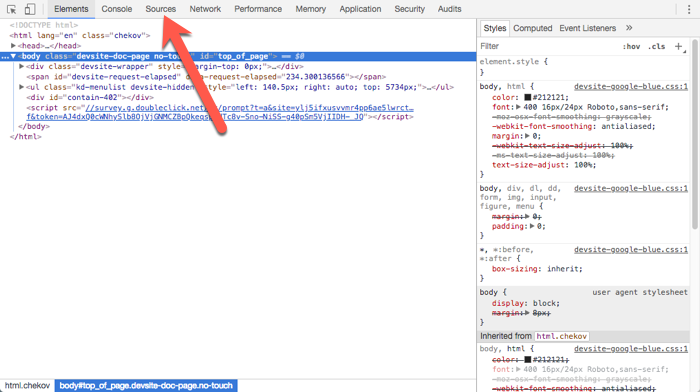Select html.chekov breadcrumb at the bottom
Screen dimensions: 700x392
27,386
